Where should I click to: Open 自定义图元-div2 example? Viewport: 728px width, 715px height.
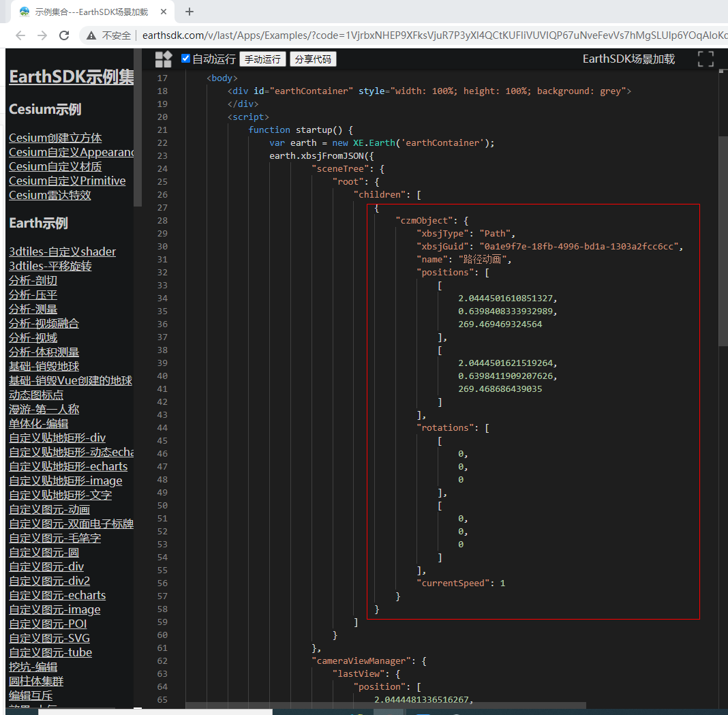49,581
